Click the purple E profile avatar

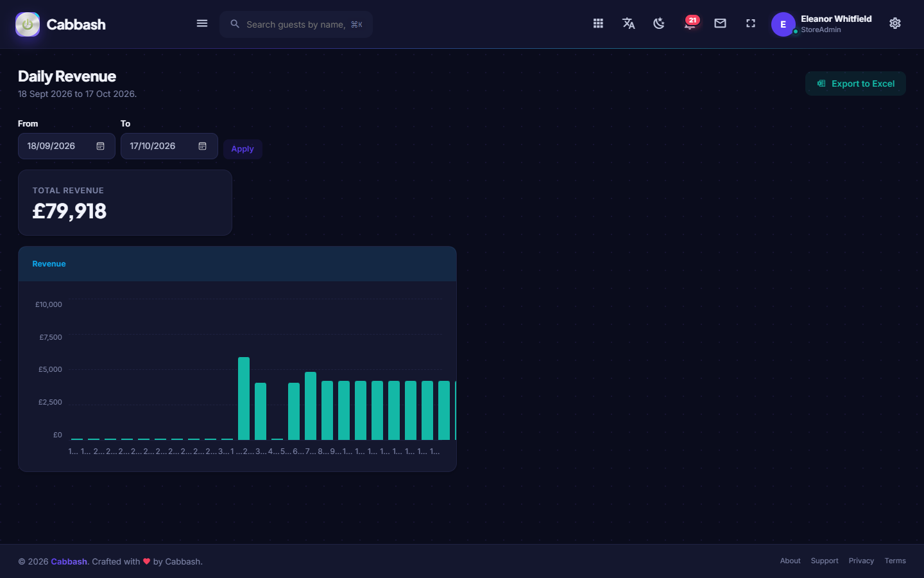(783, 24)
